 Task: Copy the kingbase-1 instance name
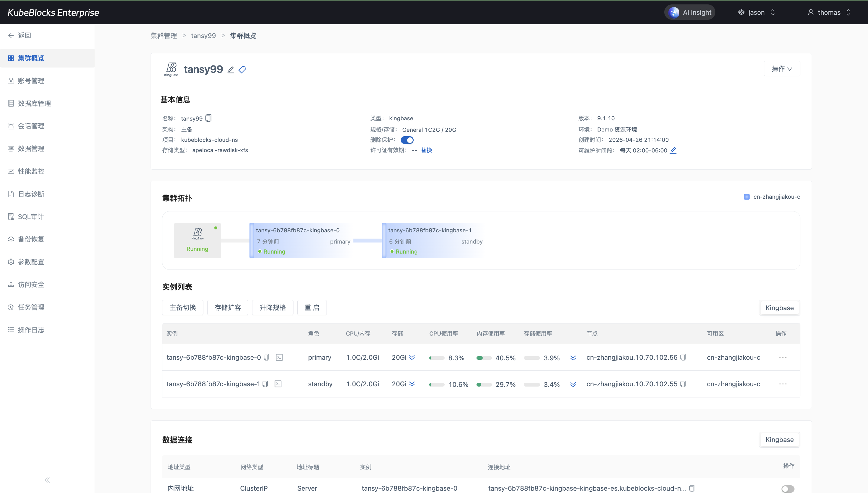(x=265, y=384)
